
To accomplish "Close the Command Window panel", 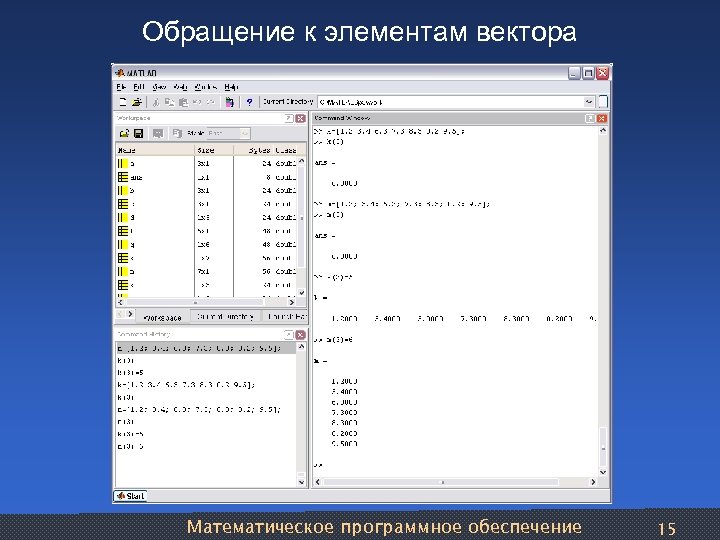I will [602, 118].
